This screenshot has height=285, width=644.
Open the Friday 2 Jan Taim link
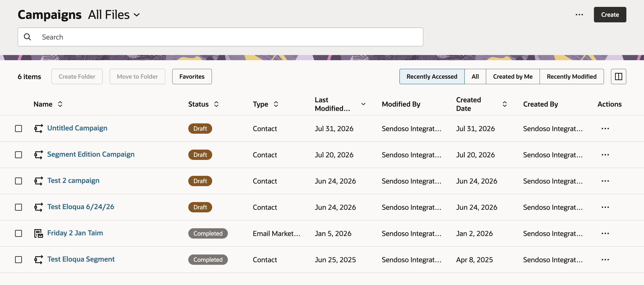(x=75, y=233)
